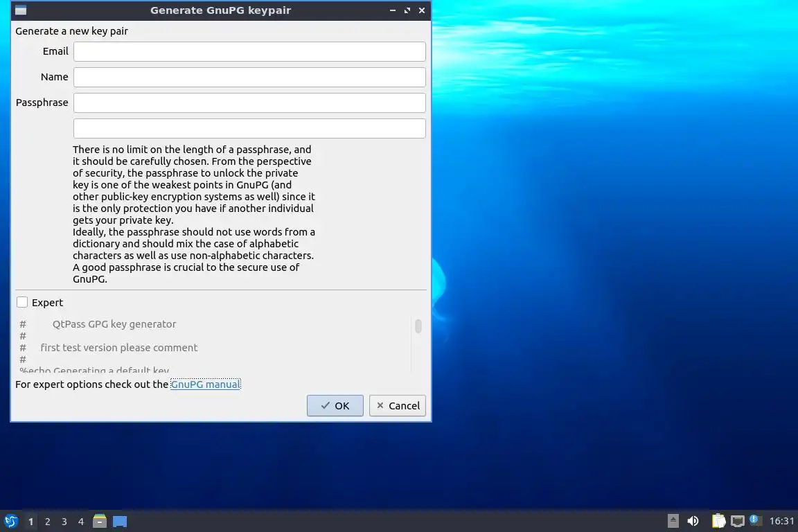Focus the Email input field
The image size is (798, 532).
click(249, 51)
